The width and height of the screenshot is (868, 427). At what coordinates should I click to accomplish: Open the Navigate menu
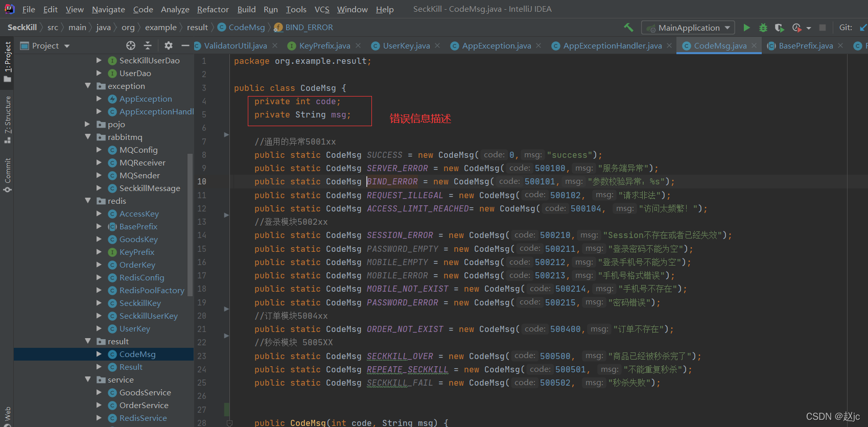click(108, 9)
